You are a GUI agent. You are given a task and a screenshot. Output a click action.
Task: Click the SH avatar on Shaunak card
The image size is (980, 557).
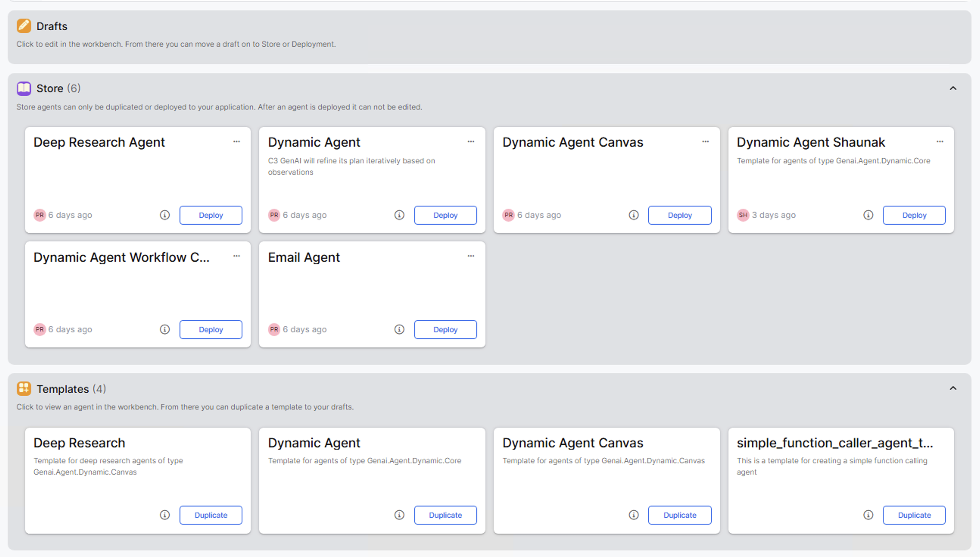[x=743, y=215]
